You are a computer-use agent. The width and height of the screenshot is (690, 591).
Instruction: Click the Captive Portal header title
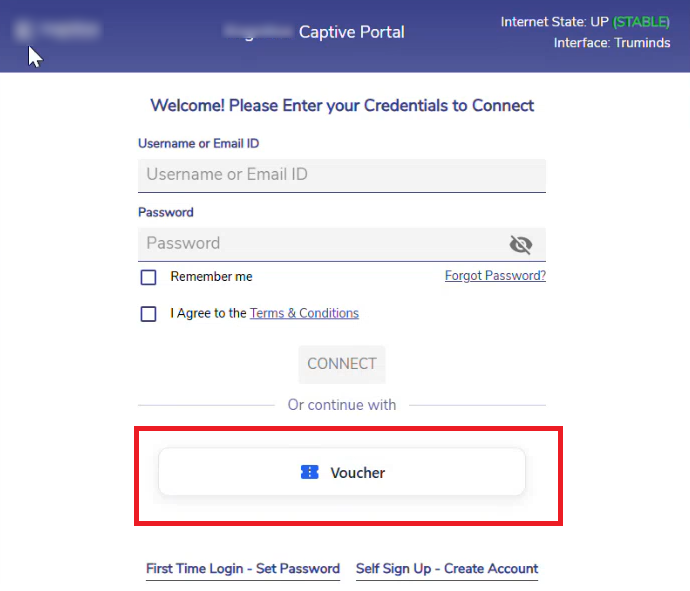pos(352,32)
